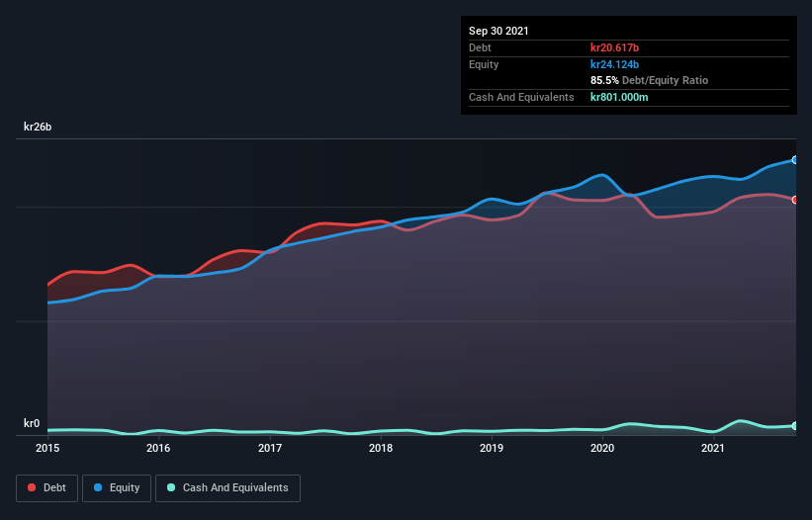Select the red Debt endpoint marker

[x=795, y=200]
